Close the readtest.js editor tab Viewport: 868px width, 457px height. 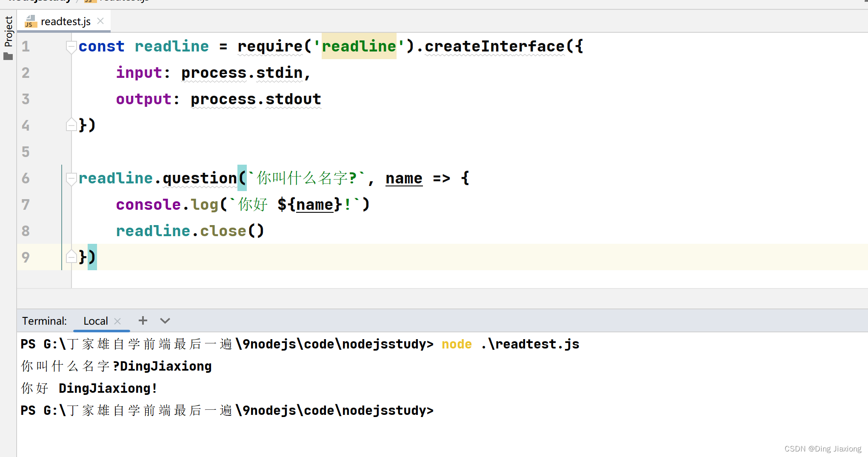point(100,20)
